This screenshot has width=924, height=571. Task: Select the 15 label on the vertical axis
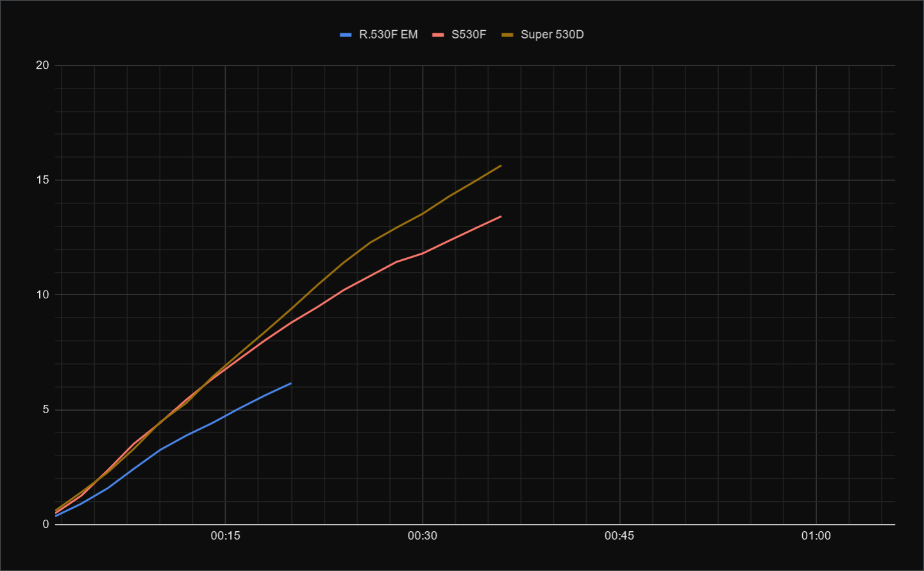pyautogui.click(x=42, y=180)
